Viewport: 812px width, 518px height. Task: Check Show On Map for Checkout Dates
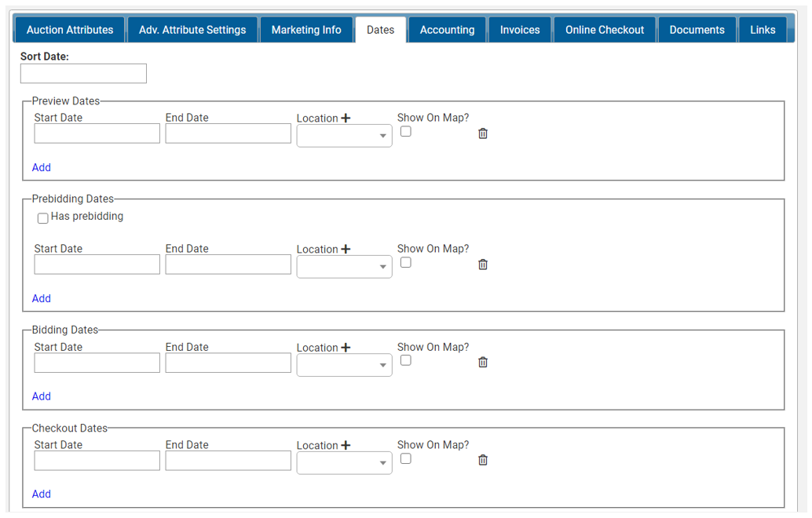pyautogui.click(x=405, y=458)
